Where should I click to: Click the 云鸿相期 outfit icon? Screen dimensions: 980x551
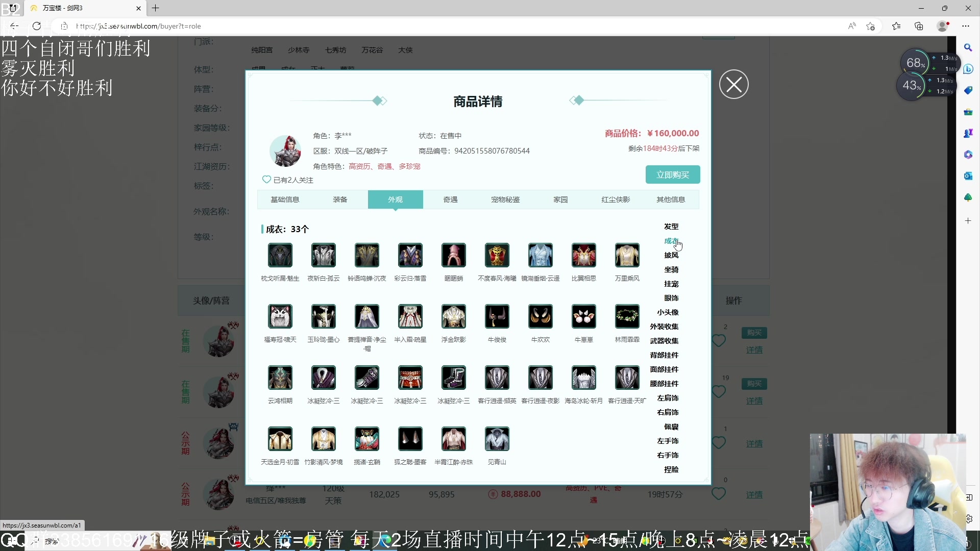(280, 378)
